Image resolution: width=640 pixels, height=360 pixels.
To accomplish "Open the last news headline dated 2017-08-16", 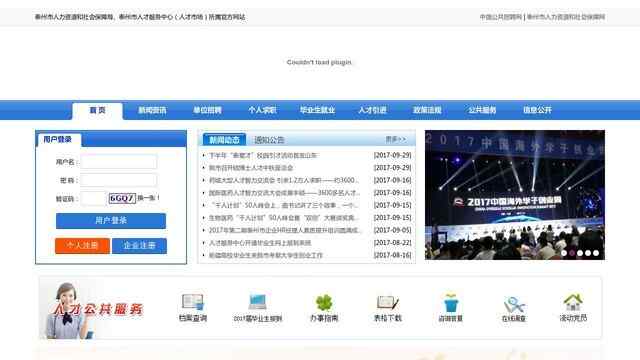I will [x=266, y=256].
